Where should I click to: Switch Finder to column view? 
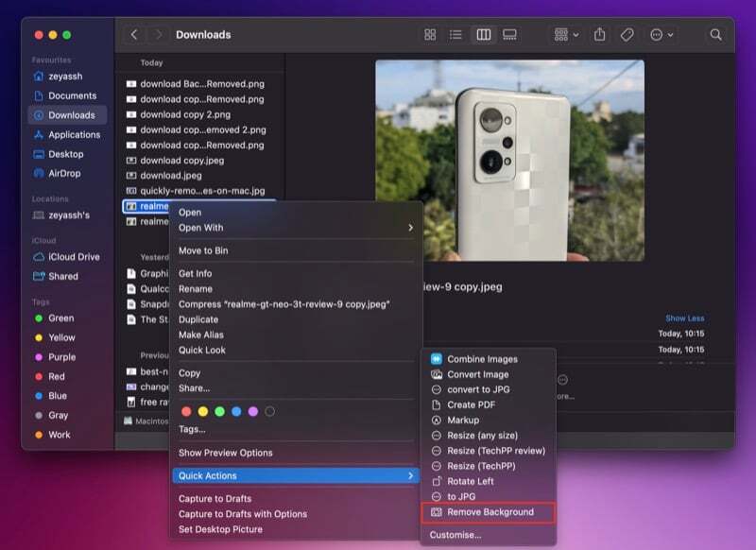(484, 35)
